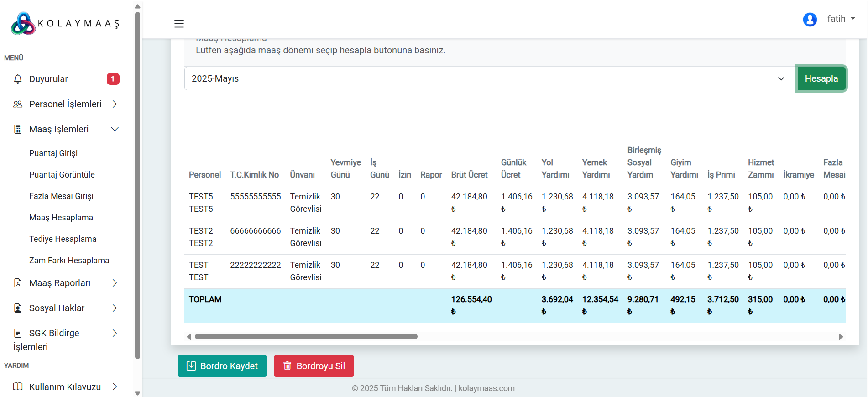Select Tediye Hesaplama in sidebar

click(63, 239)
